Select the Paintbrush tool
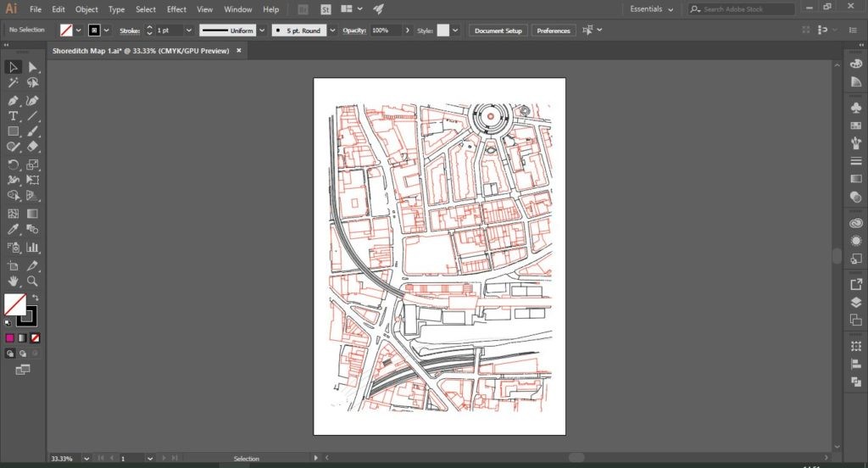868x468 pixels. coord(33,131)
